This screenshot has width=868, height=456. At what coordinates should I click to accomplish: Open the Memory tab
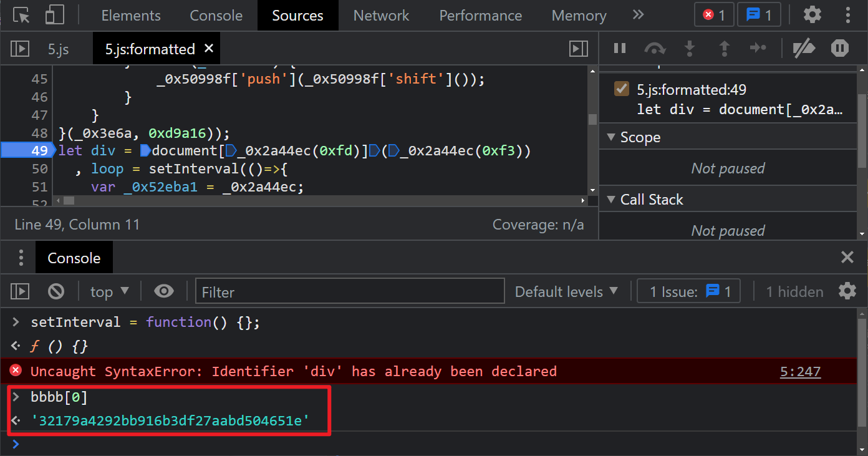coord(579,16)
